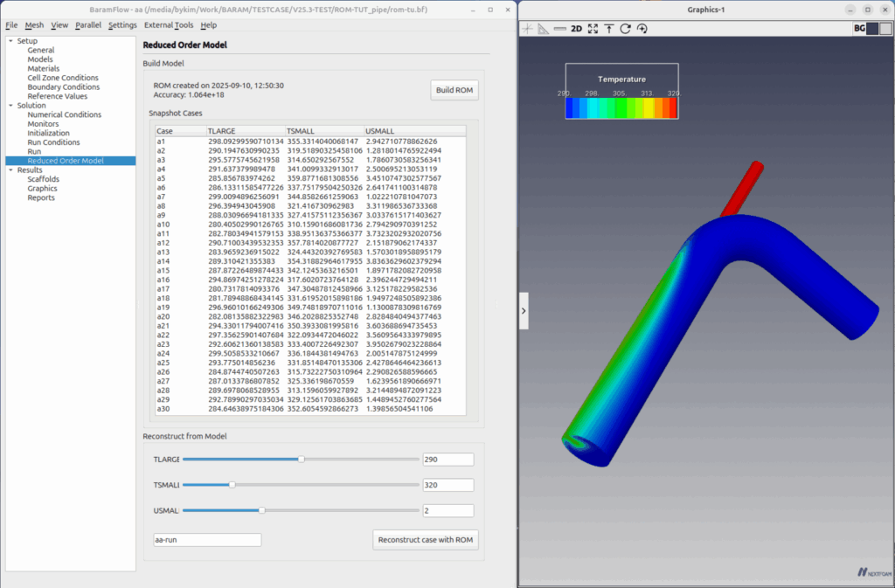Viewport: 895px width, 588px height.
Task: Open the Mesh menu
Action: click(34, 25)
